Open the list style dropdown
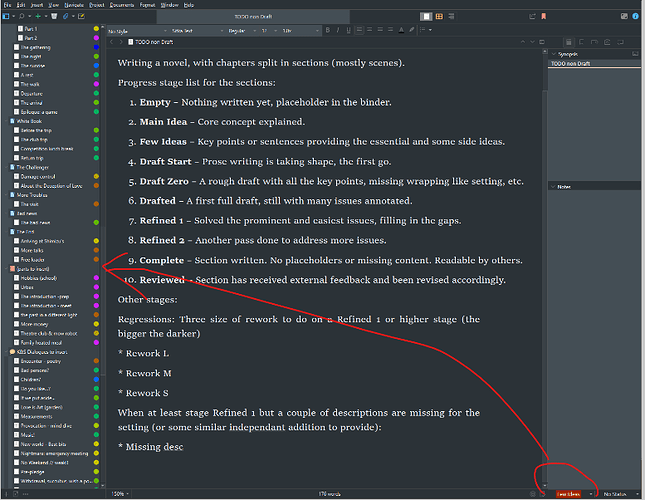 (425, 30)
